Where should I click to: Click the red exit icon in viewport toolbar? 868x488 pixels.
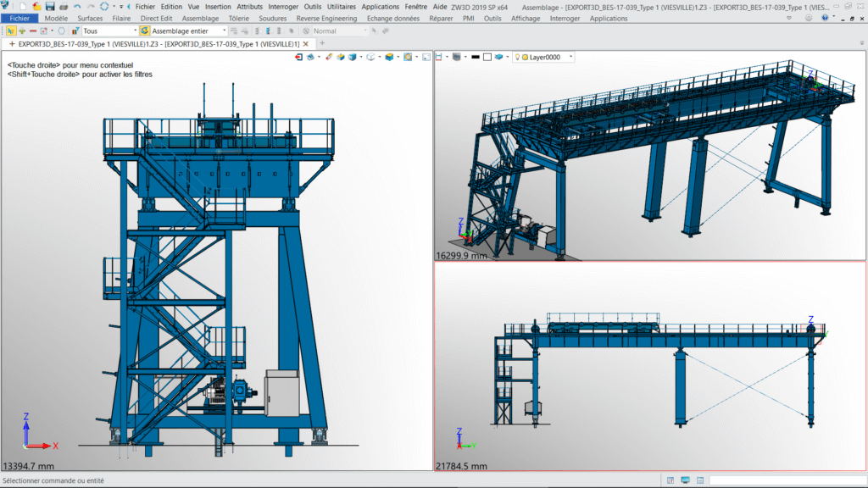[x=298, y=57]
